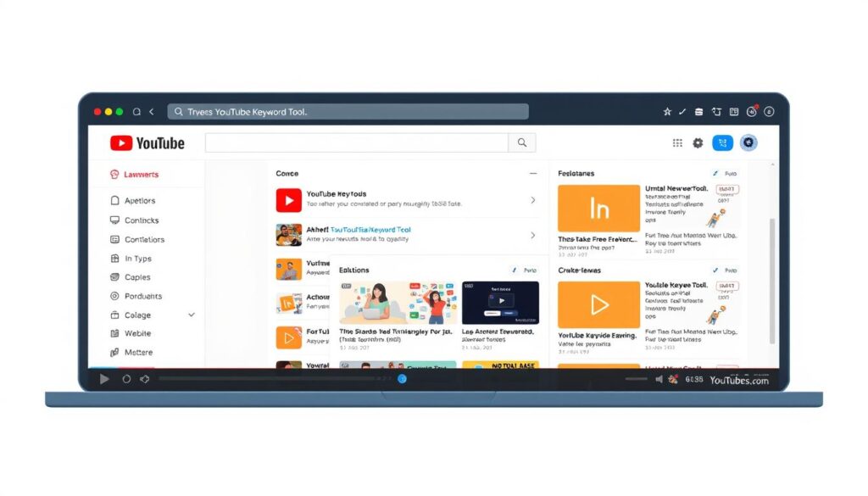
Task: Click YouTubes.com text in player bar
Action: click(x=739, y=381)
